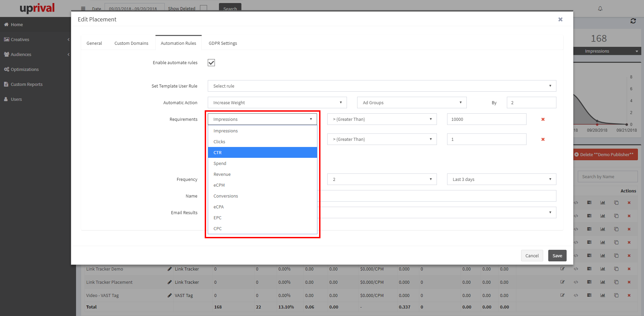The image size is (644, 316).
Task: Open edit action for Video - VAST Tag row
Action: coord(563,295)
